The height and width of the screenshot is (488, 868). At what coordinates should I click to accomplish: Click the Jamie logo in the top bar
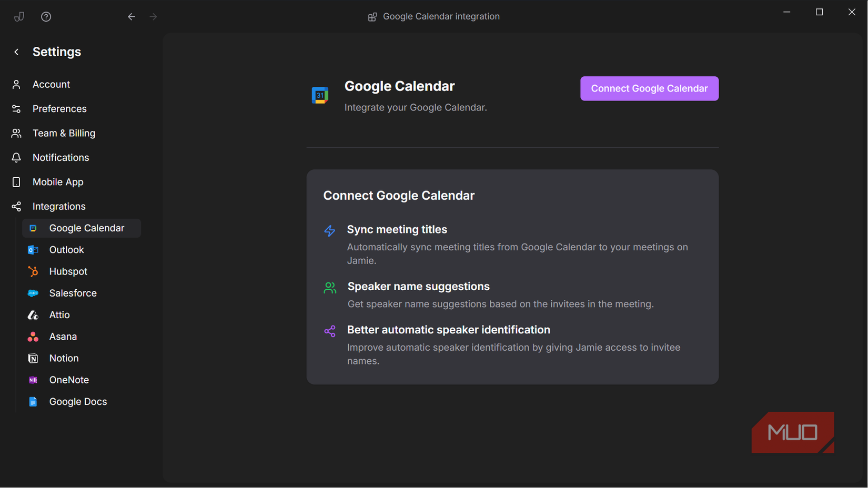[x=19, y=16]
